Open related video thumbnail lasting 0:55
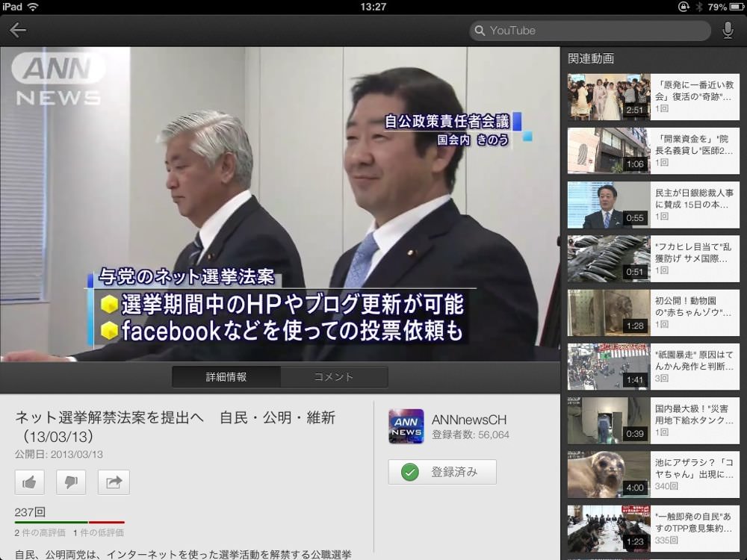Image resolution: width=747 pixels, height=560 pixels. (609, 205)
